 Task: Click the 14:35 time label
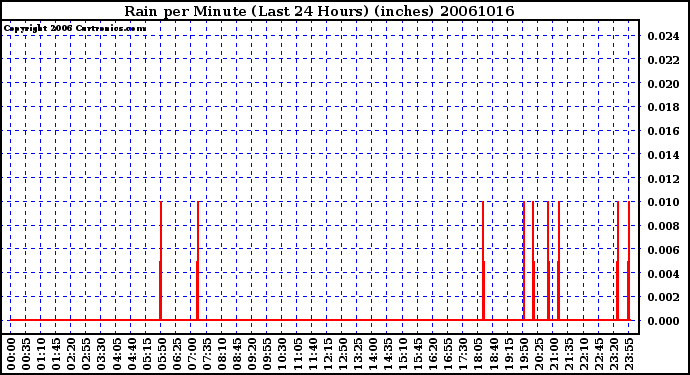click(x=387, y=354)
